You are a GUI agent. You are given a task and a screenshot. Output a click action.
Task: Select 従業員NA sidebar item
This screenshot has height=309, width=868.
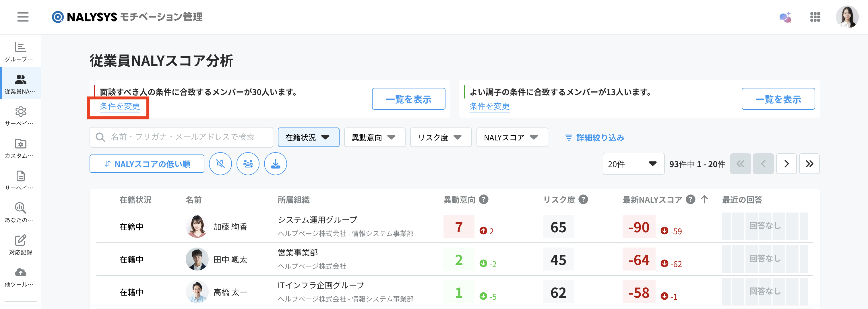tap(21, 84)
